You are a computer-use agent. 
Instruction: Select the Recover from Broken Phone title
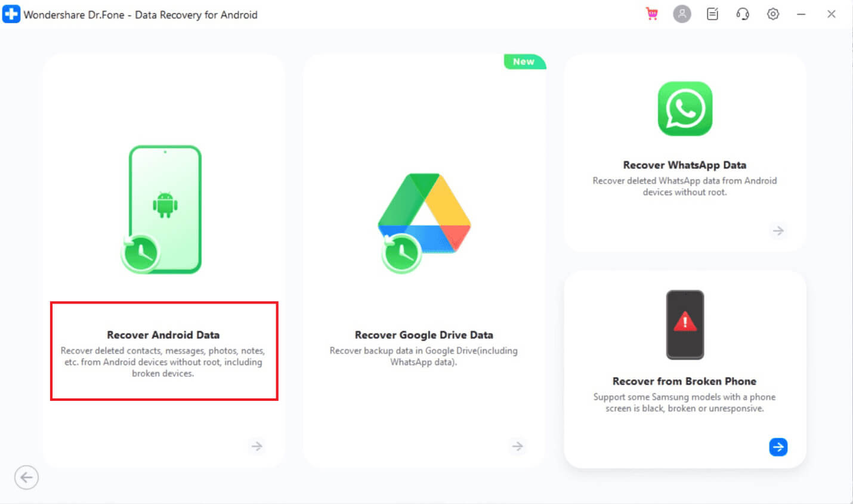coord(685,381)
